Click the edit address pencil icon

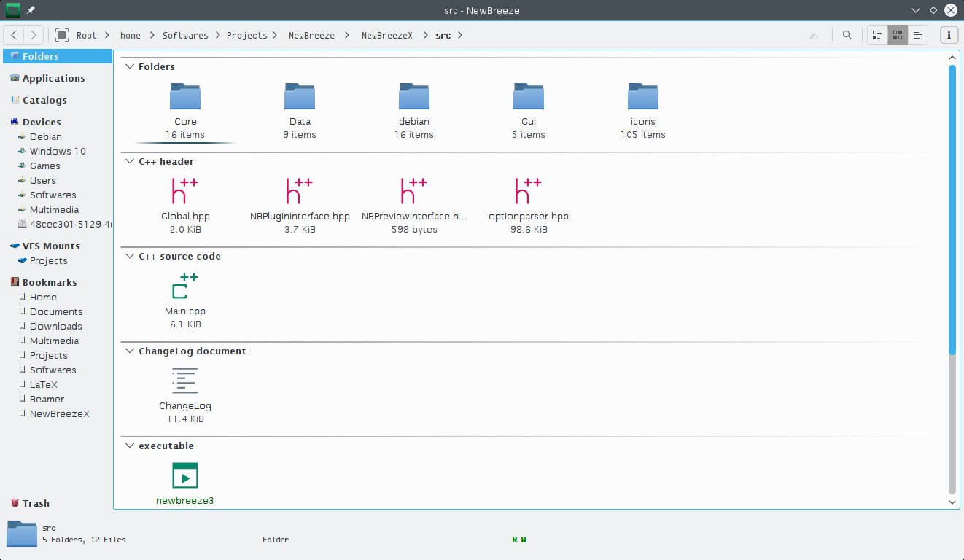pyautogui.click(x=813, y=35)
